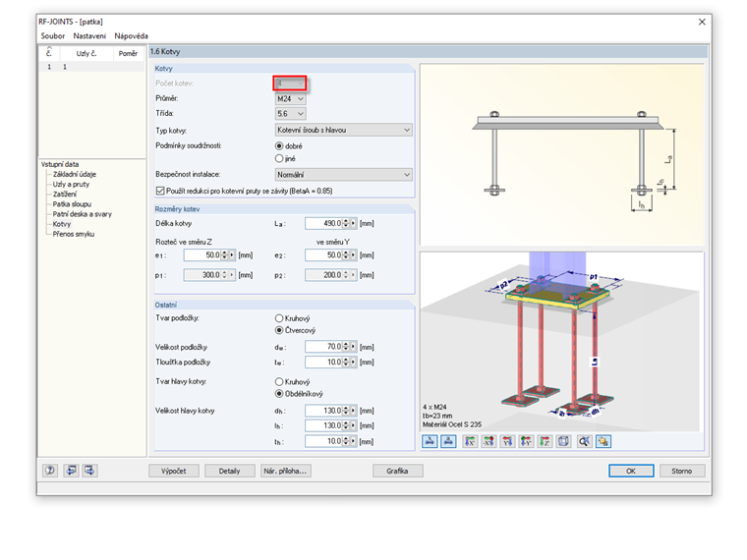Toggle the transparent/solid display icon
747x560 pixels.
[603, 441]
